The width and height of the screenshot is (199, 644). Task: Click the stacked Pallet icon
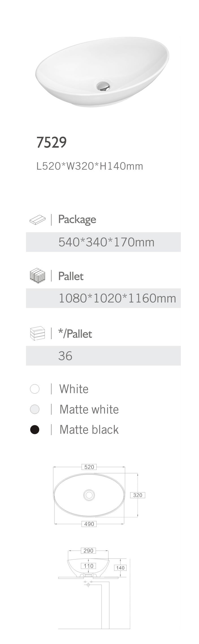(37, 276)
